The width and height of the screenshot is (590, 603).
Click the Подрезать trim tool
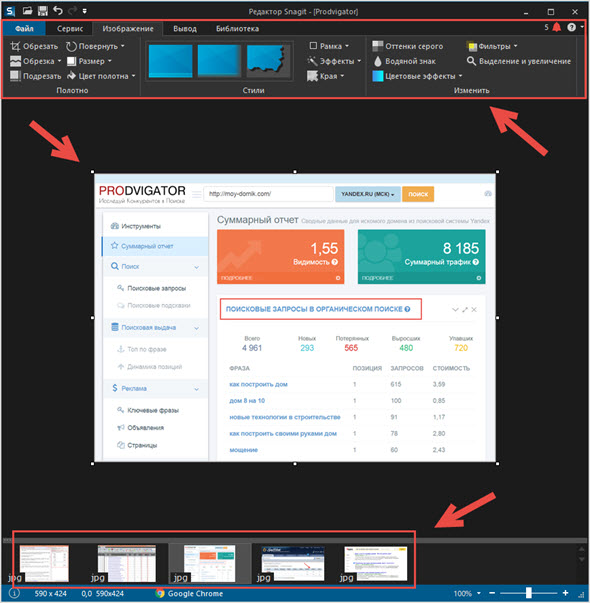(35, 76)
